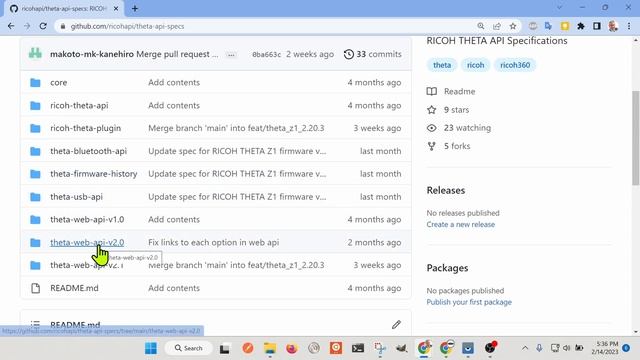
Task: Open the ricoh-theta-plugin folder
Action: pyautogui.click(x=86, y=128)
